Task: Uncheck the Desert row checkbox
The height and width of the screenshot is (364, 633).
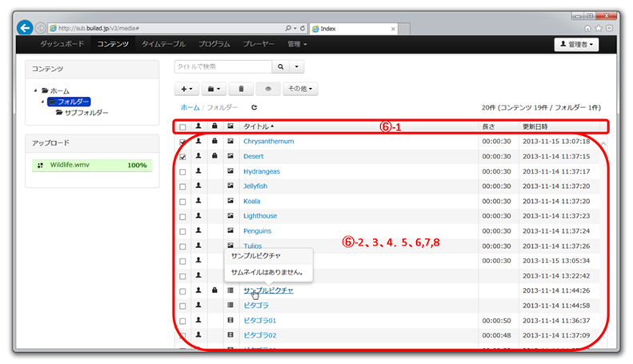Action: point(182,157)
